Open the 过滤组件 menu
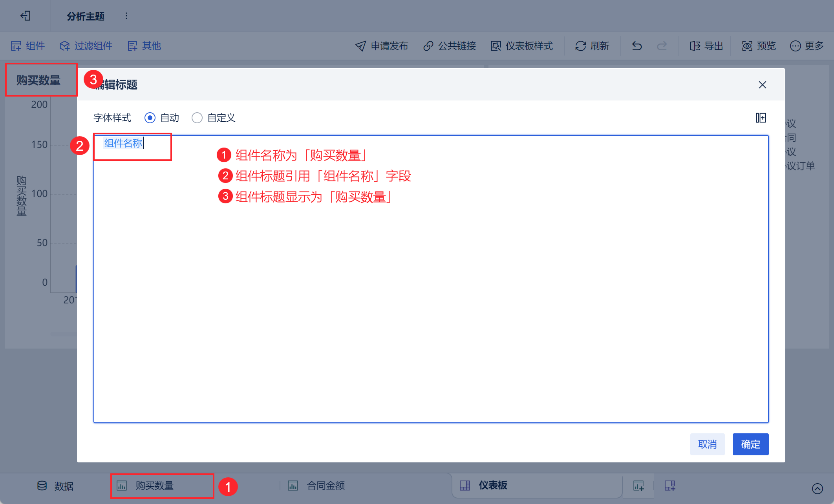The width and height of the screenshot is (834, 504). click(86, 46)
